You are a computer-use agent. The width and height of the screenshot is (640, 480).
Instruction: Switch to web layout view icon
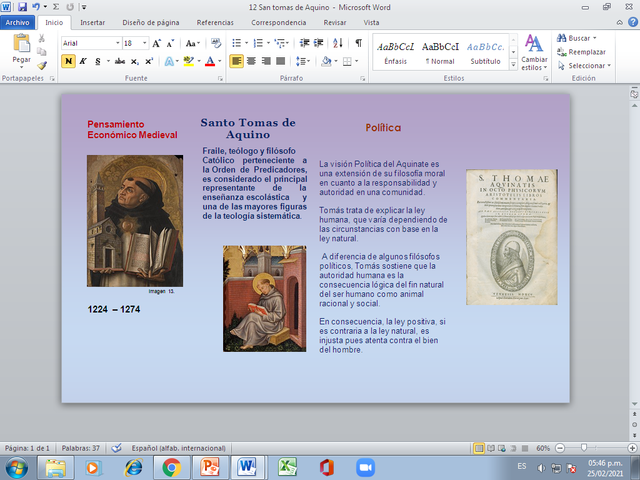502,448
